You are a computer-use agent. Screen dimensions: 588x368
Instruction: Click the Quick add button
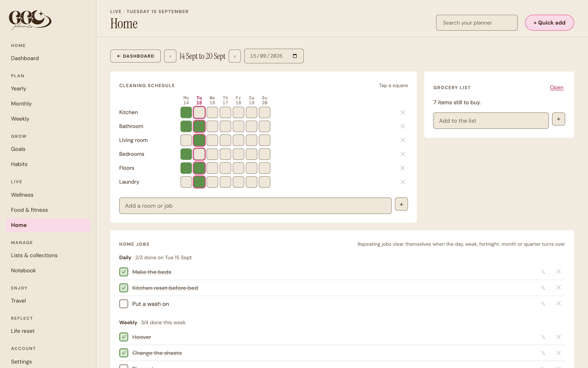tap(549, 23)
